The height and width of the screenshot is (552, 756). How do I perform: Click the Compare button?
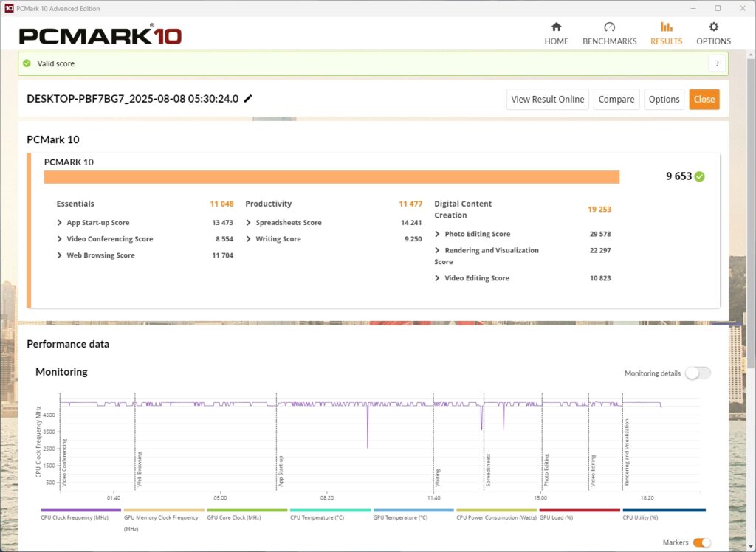point(616,100)
